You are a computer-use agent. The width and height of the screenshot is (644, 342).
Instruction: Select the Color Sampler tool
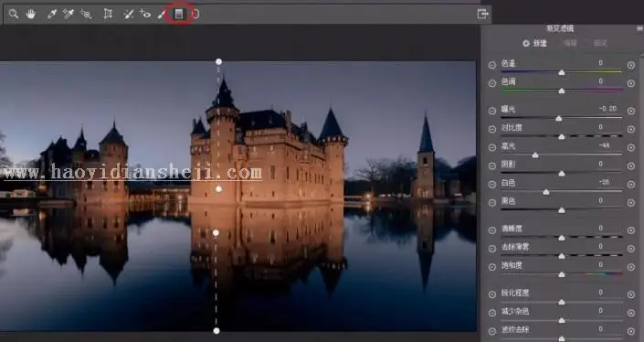69,14
